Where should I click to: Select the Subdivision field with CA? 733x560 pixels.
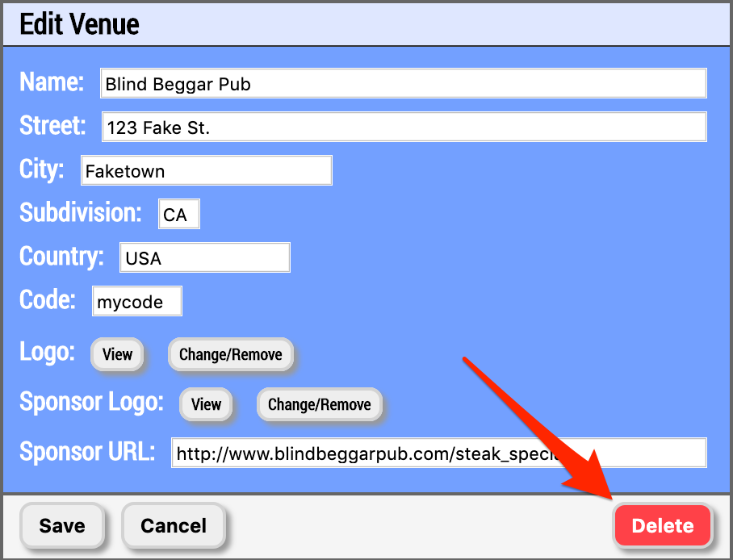[178, 215]
